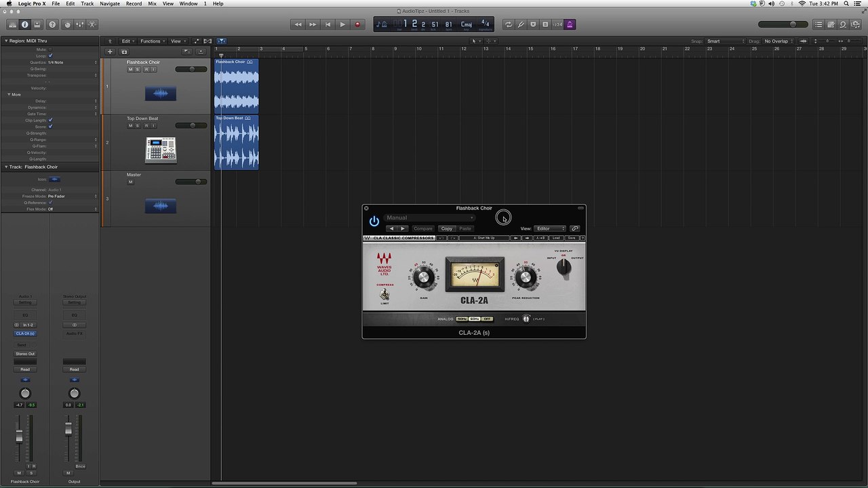Toggle the Automation show/hide button
868x488 pixels.
(197, 41)
